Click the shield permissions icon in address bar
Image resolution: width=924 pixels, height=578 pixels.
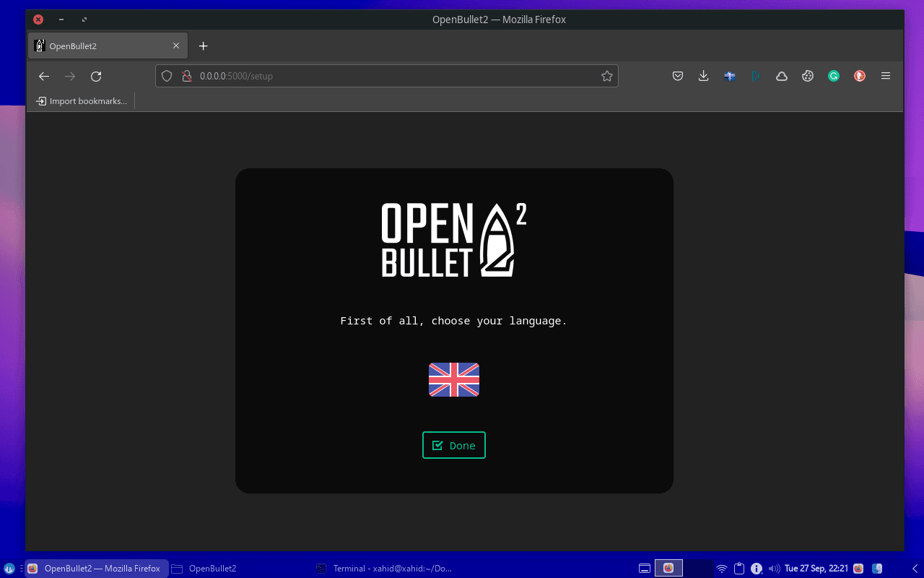pos(167,75)
